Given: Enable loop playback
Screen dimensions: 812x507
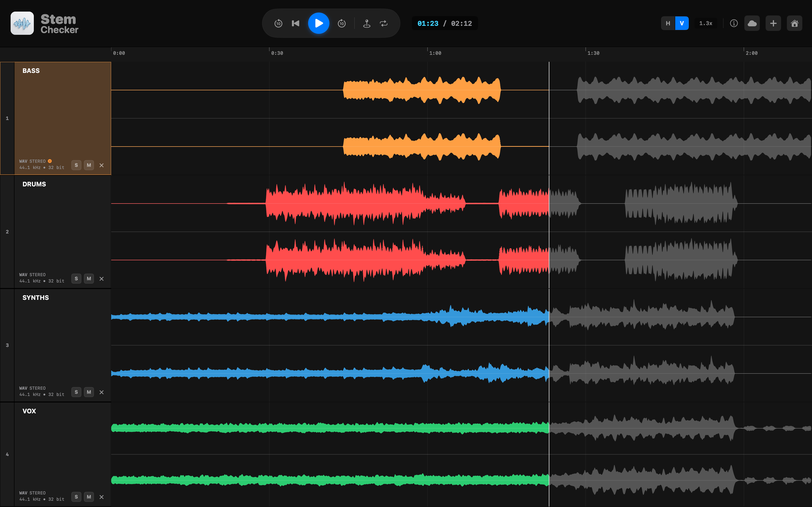Looking at the screenshot, I should (x=384, y=23).
